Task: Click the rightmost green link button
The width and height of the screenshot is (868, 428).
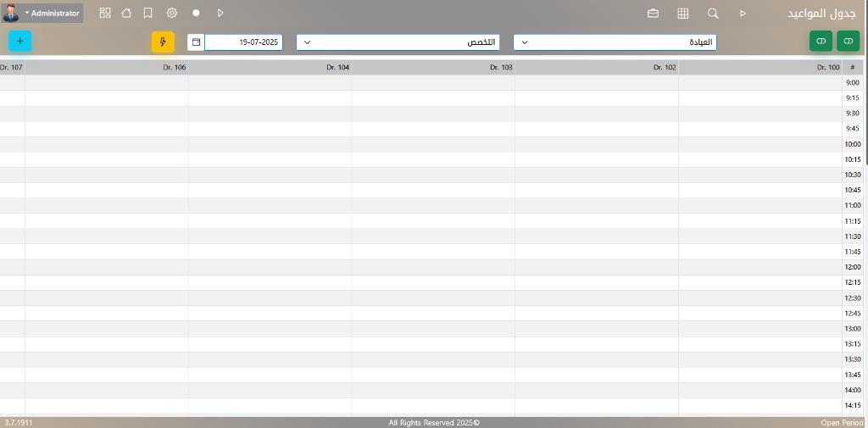Action: [848, 41]
